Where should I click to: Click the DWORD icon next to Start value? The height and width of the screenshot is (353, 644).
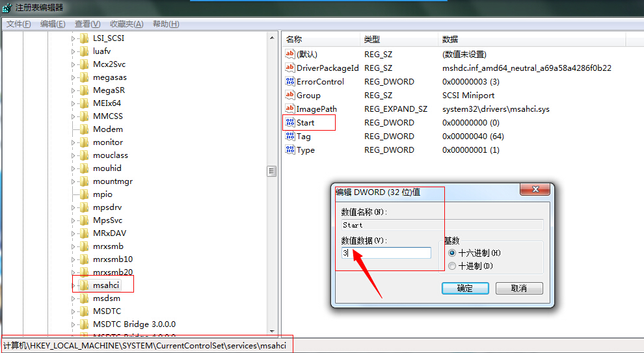290,123
